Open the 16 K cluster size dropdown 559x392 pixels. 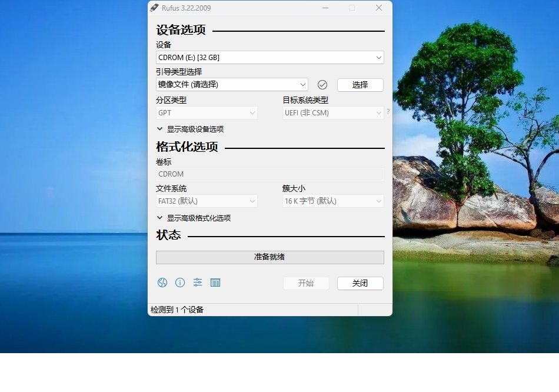[x=333, y=201]
